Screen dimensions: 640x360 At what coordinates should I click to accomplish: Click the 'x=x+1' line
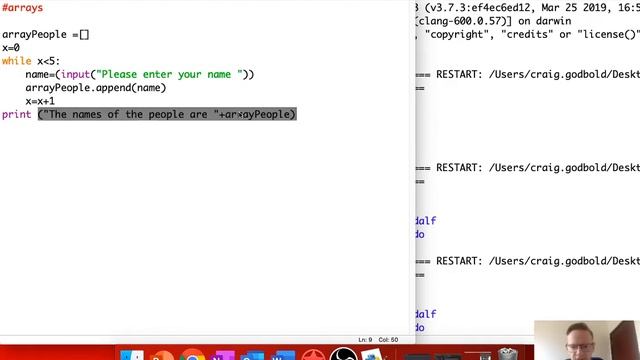coord(40,101)
